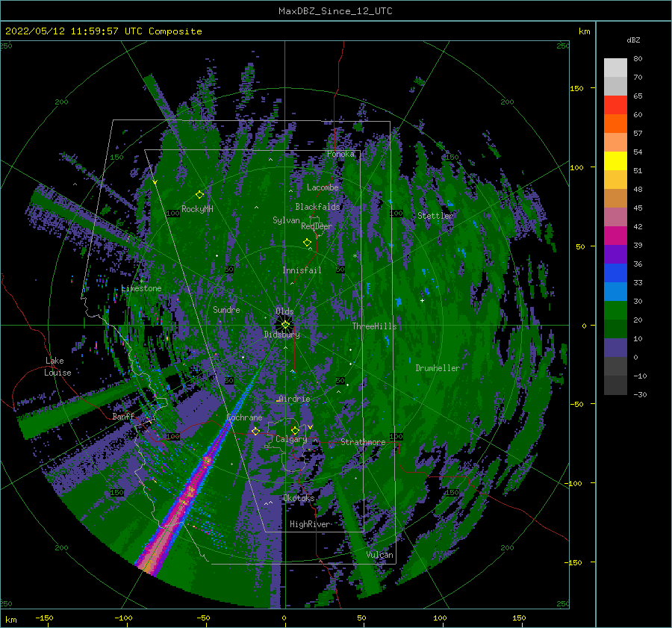This screenshot has height=628, width=672.
Task: Click the red 60-65 dBZ legend swatch
Action: point(615,105)
